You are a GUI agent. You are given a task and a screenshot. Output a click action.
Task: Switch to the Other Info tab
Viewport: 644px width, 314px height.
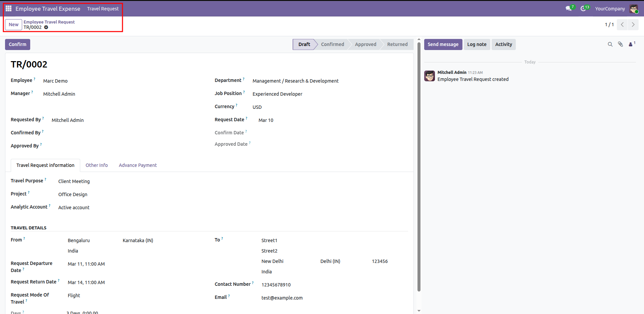97,165
